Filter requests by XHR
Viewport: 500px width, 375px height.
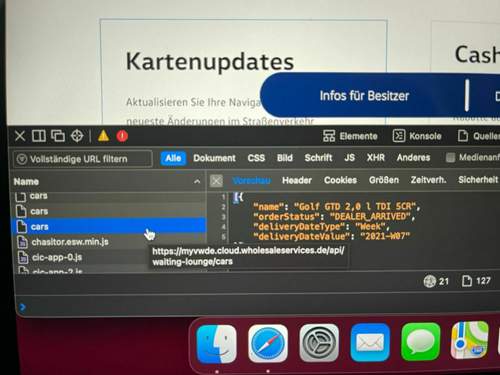[x=376, y=157]
